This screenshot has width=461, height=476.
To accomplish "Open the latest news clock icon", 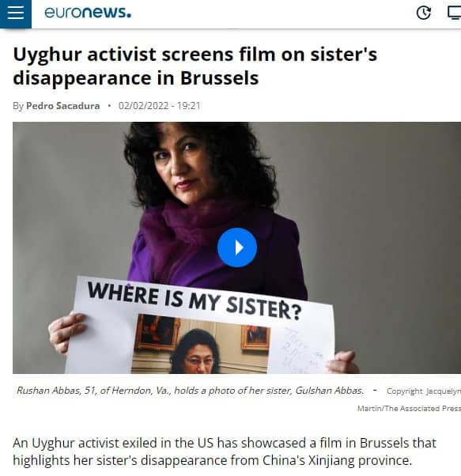I will click(x=424, y=13).
